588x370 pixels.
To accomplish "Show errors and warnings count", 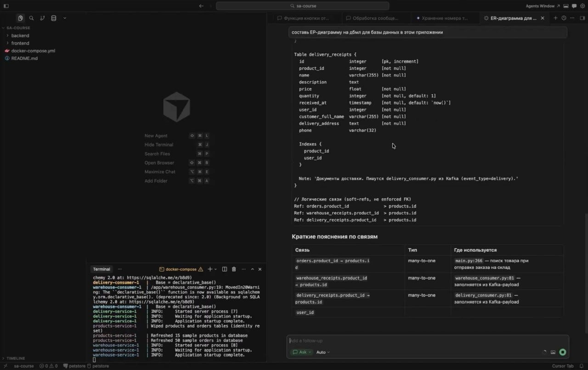I will [48, 366].
